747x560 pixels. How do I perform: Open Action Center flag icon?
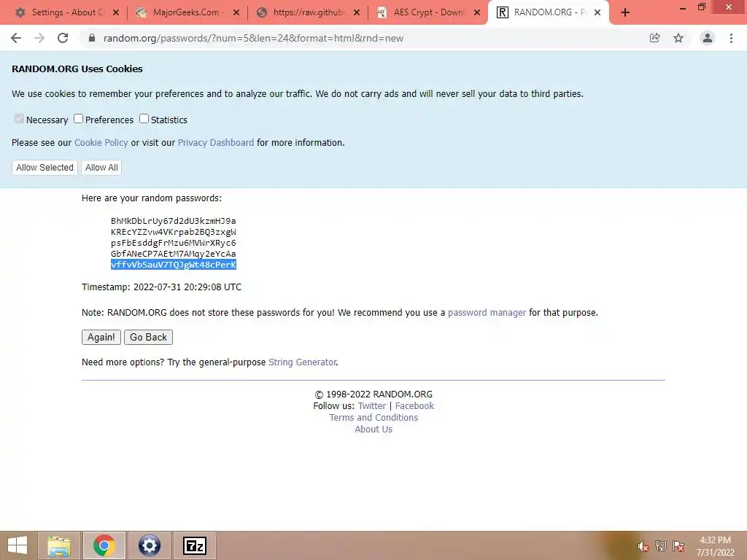[678, 545]
